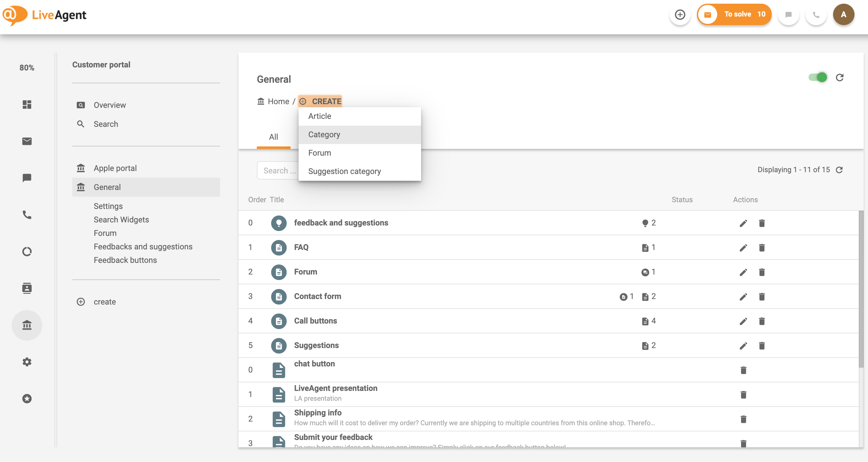Switch to the All tab
Image resolution: width=868 pixels, height=462 pixels.
[x=273, y=137]
